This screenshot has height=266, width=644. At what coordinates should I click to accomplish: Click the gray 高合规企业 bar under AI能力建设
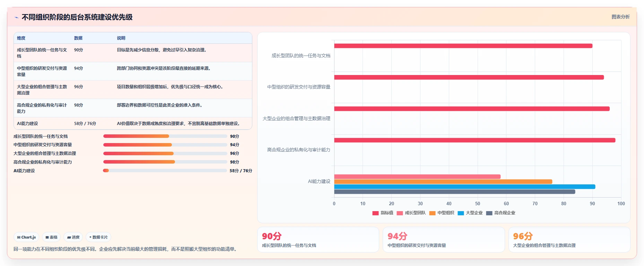(454, 192)
